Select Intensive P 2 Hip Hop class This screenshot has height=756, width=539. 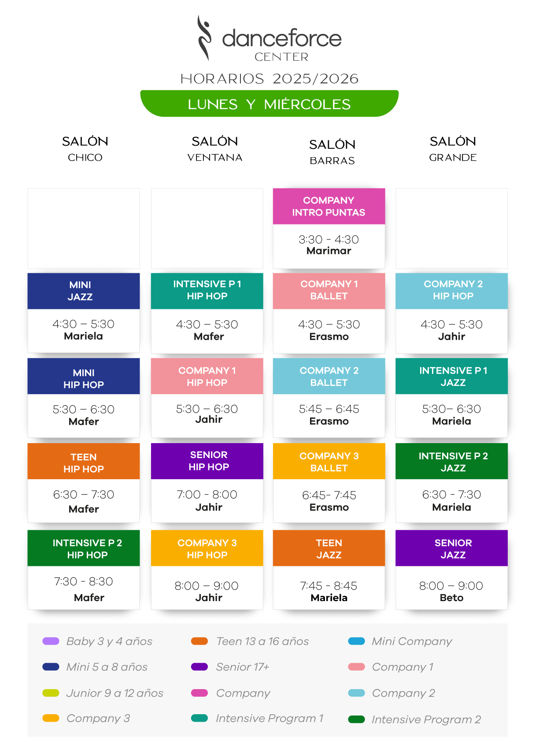(84, 569)
